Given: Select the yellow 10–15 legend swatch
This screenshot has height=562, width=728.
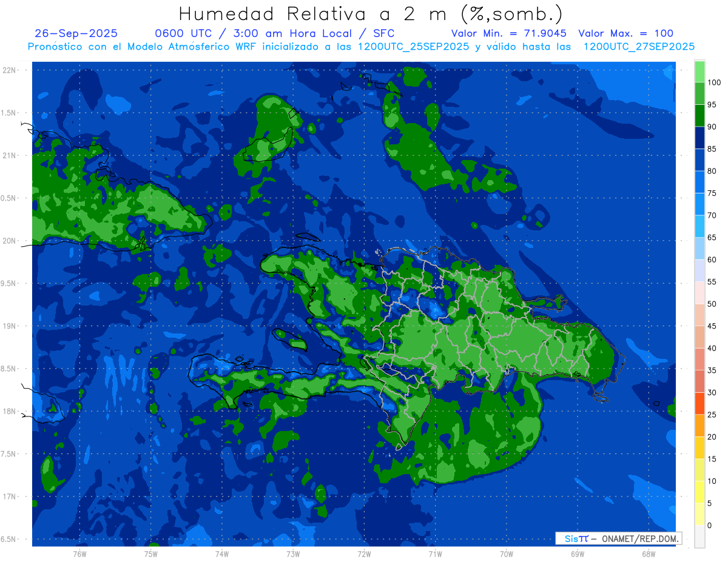Looking at the screenshot, I should coord(699,470).
